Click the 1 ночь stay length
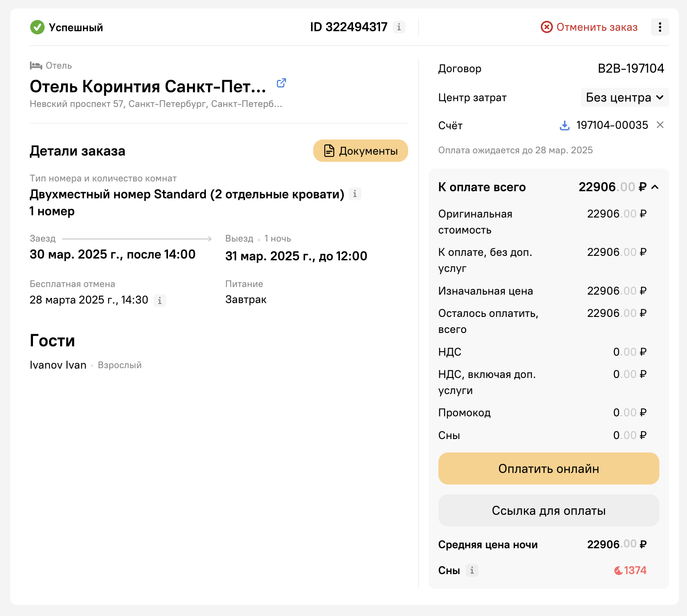Image resolution: width=687 pixels, height=616 pixels. [x=278, y=238]
